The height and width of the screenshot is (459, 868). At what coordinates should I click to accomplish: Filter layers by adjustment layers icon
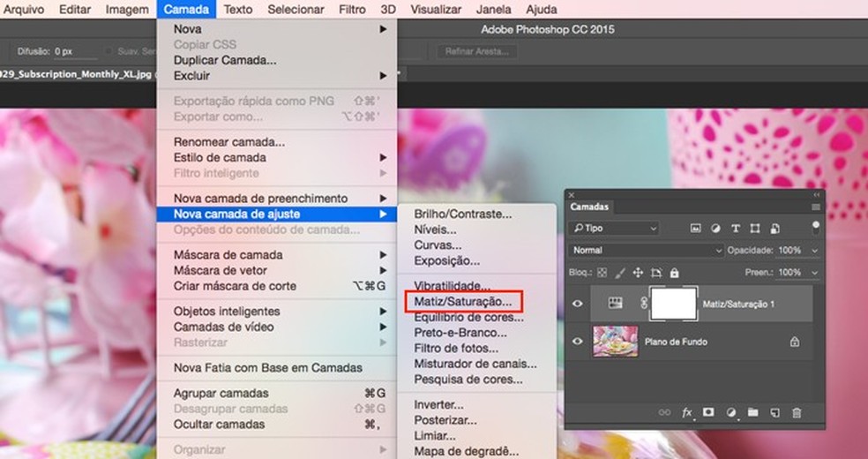pyautogui.click(x=715, y=228)
